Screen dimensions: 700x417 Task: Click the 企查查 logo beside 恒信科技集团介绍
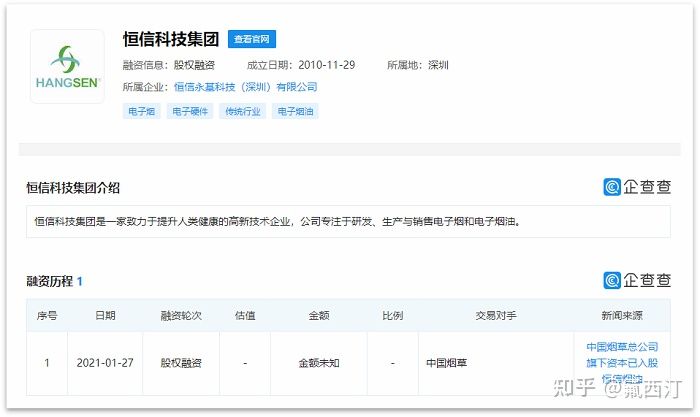pyautogui.click(x=637, y=187)
